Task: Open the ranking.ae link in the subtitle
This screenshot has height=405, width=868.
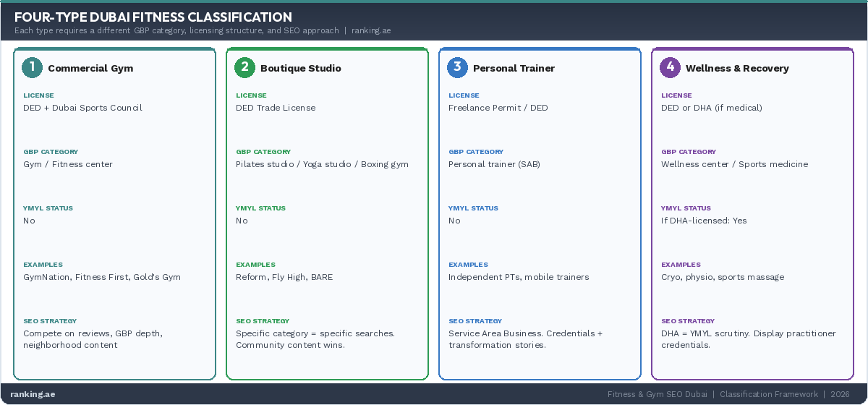Action: pyautogui.click(x=371, y=31)
